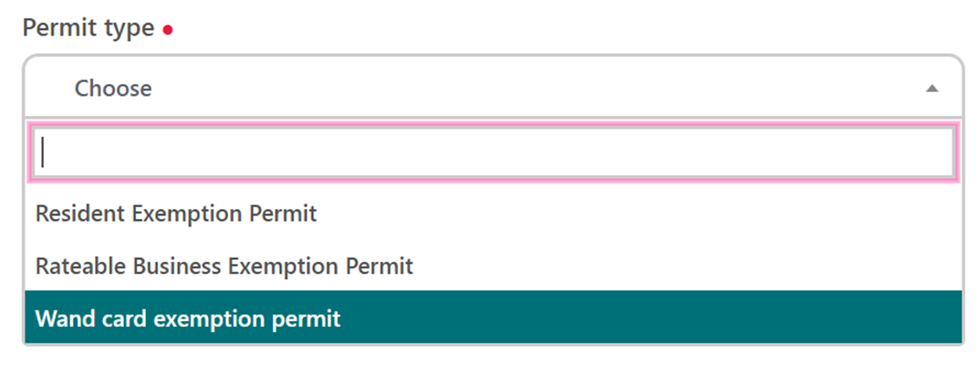Close the open Permit type list
The image size is (980, 376).
tap(932, 89)
